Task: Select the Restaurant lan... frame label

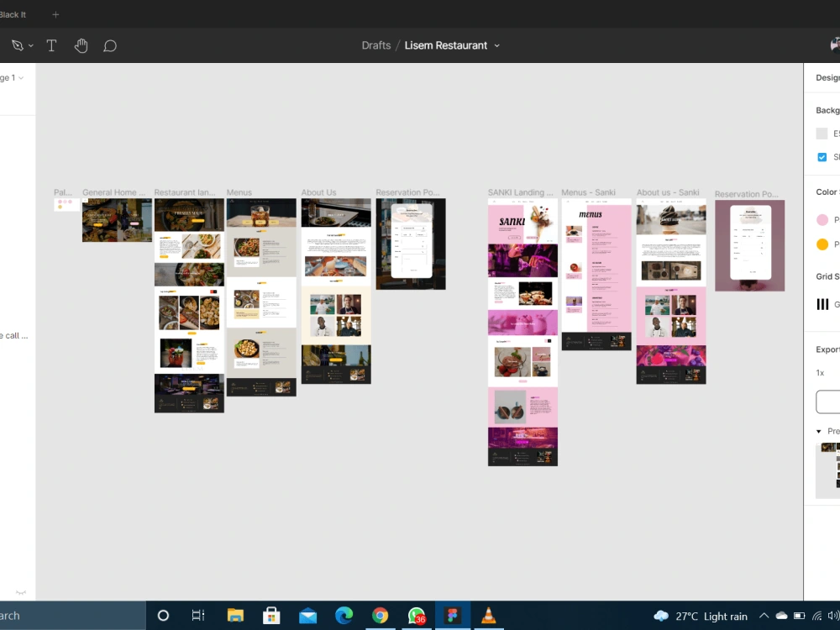Action: [185, 192]
